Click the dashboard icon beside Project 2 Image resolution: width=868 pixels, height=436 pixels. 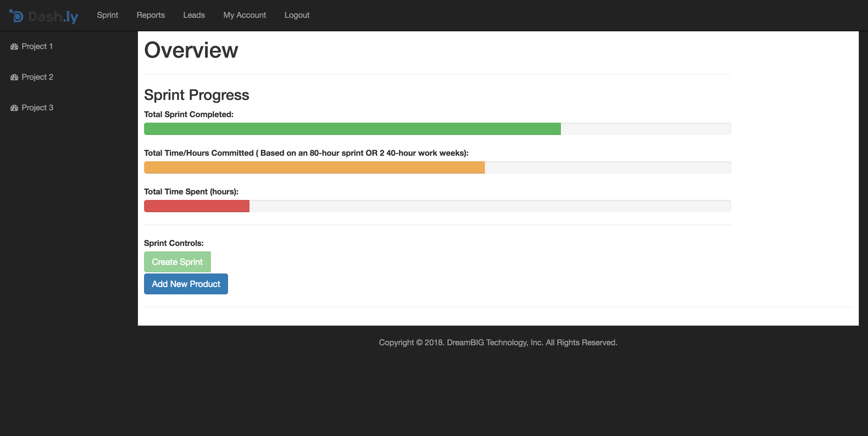pyautogui.click(x=14, y=77)
